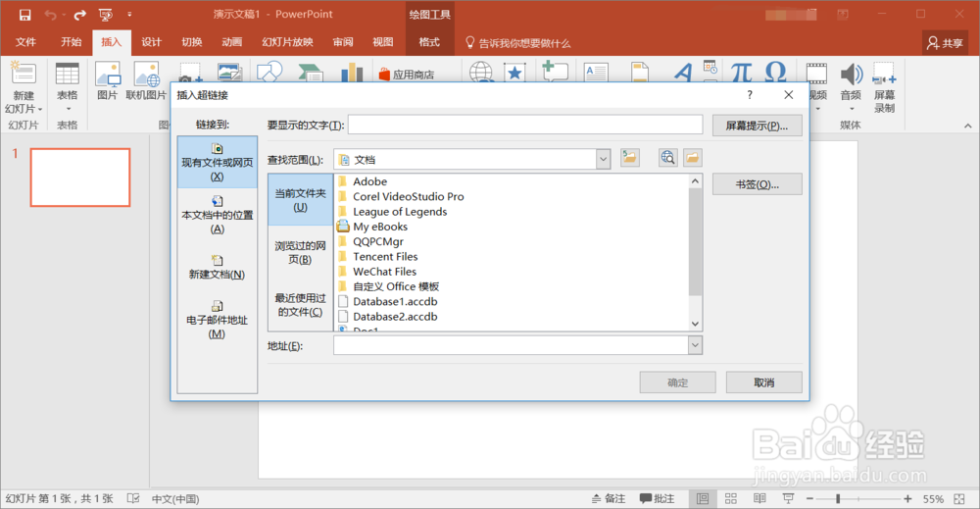Click the Bookmark (书签) button

pyautogui.click(x=757, y=184)
